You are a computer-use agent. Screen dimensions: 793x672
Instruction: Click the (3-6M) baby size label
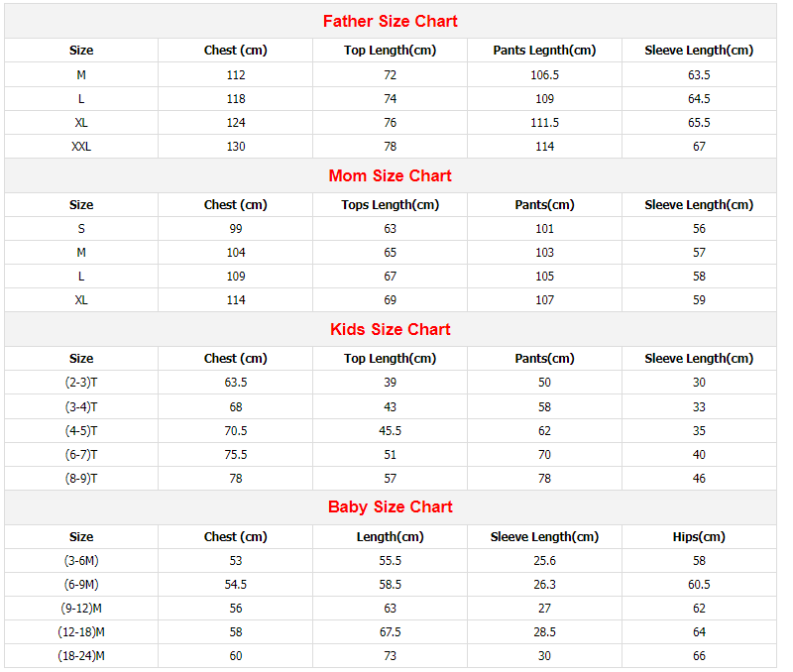81,561
